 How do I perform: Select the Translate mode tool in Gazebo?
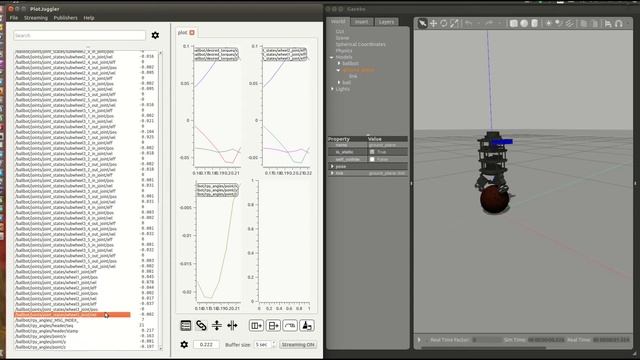pyautogui.click(x=433, y=24)
